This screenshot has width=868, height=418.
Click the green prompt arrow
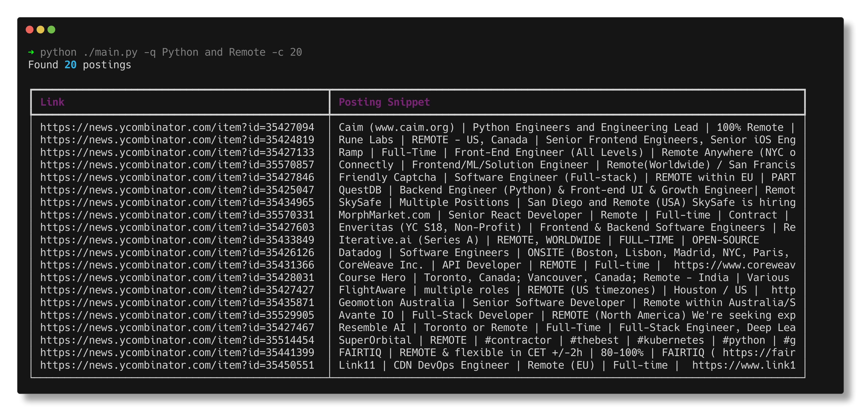pyautogui.click(x=31, y=52)
